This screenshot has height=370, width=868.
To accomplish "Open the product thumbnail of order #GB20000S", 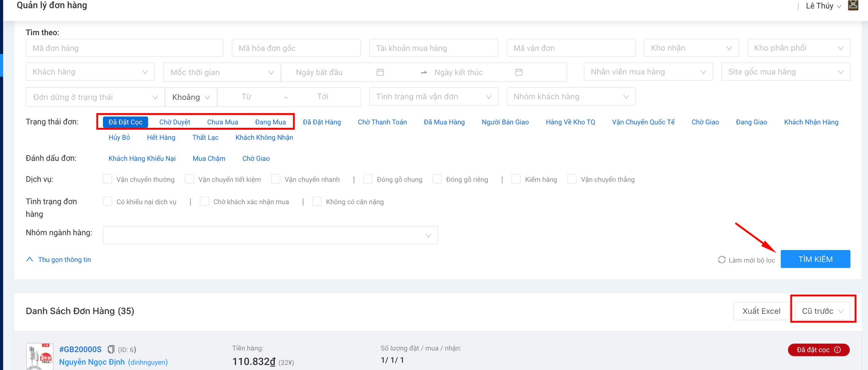I will pos(40,356).
